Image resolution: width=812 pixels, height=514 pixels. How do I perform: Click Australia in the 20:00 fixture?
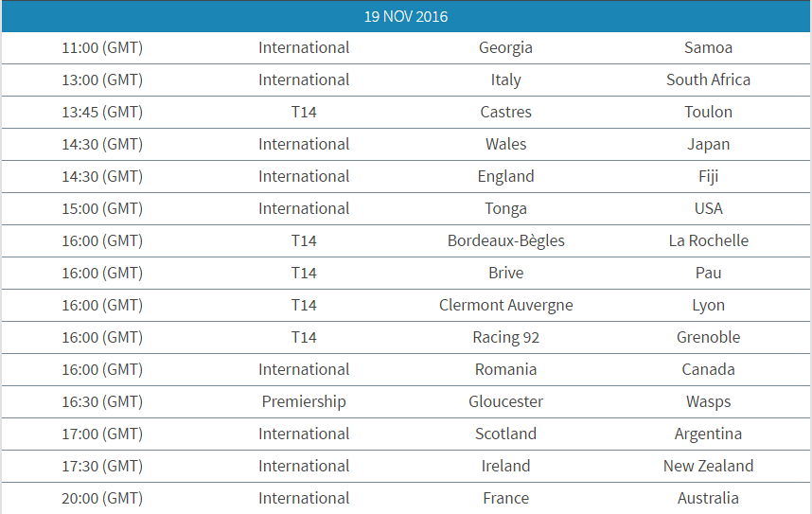pos(708,498)
